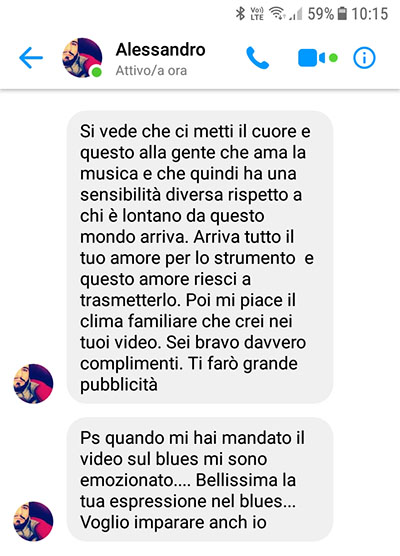Start a video call with Alessandro

[x=312, y=58]
